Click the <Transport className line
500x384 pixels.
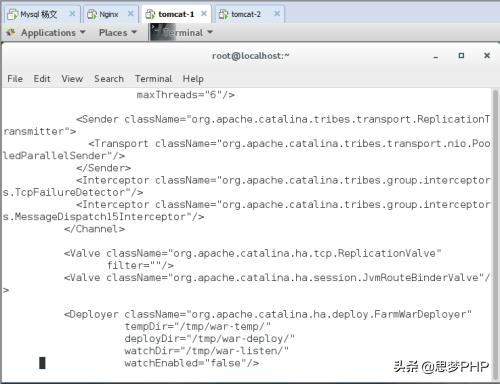[x=289, y=144]
